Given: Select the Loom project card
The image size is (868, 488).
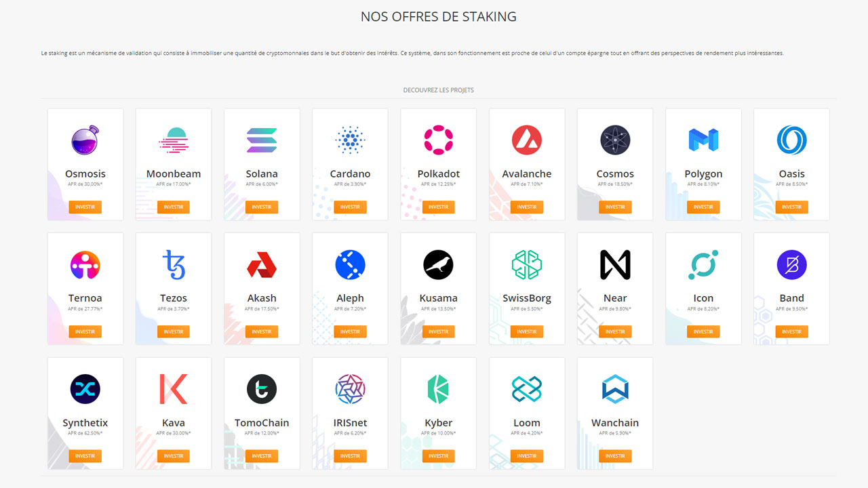Looking at the screenshot, I should (x=526, y=413).
